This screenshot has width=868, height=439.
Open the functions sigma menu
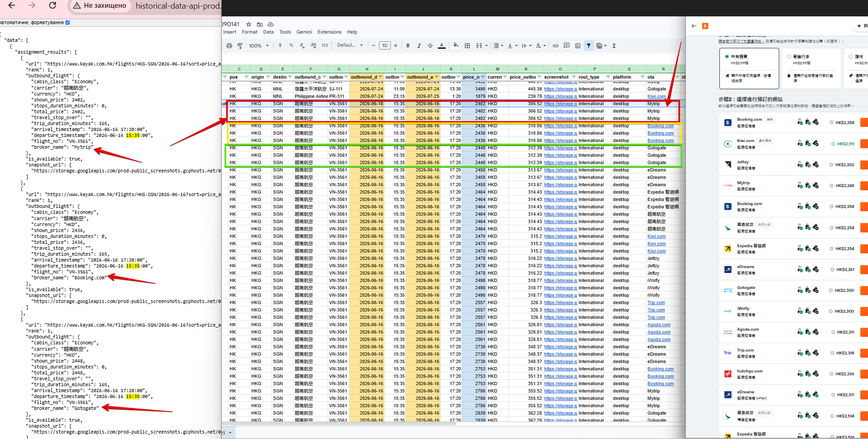click(x=614, y=45)
